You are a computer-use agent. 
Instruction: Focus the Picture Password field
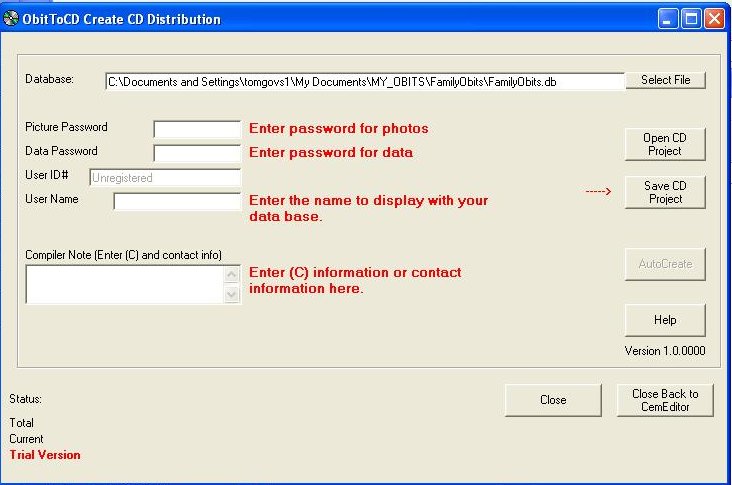(x=197, y=129)
